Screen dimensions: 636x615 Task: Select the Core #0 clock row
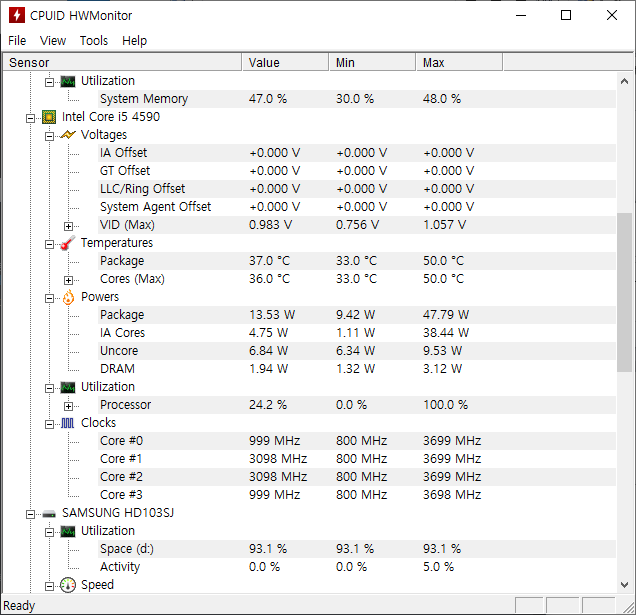[x=357, y=441]
